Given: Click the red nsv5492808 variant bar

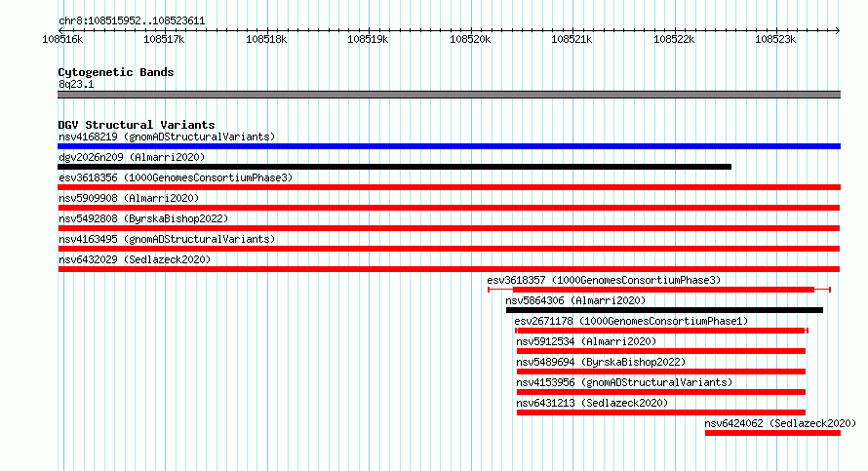Looking at the screenshot, I should pos(449,228).
